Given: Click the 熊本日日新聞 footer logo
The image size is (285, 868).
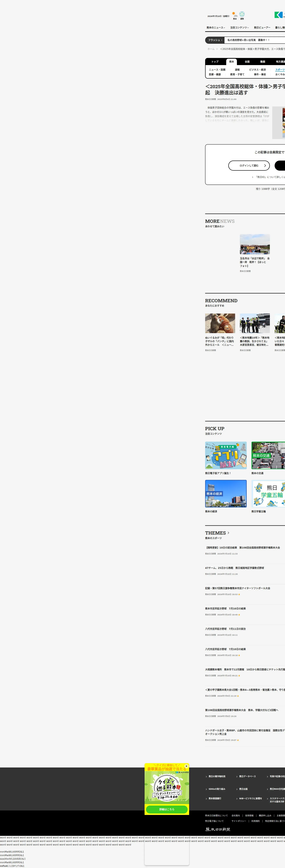Looking at the screenshot, I should coord(218,829).
